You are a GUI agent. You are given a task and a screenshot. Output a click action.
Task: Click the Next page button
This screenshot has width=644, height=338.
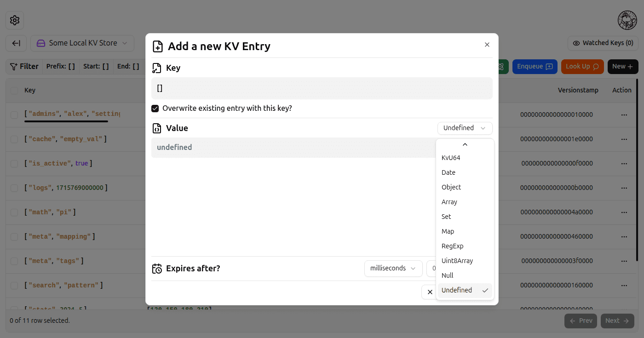[617, 321]
